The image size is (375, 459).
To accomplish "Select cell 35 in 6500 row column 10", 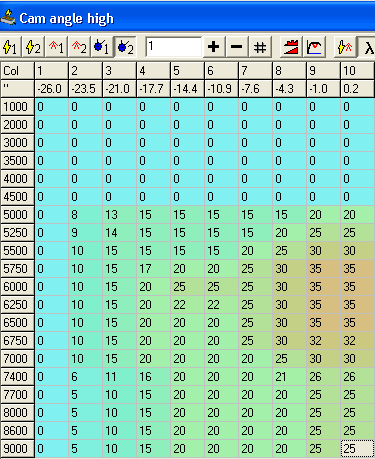I will (x=357, y=323).
